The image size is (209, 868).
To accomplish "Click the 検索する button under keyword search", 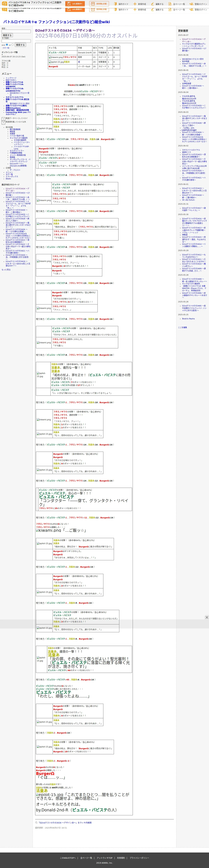I will (7, 35).
